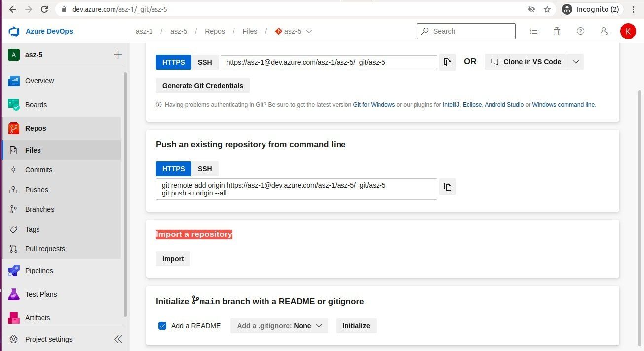Copy the HTTPS clone URL to clipboard
Image resolution: width=644 pixels, height=351 pixels.
[x=448, y=62]
